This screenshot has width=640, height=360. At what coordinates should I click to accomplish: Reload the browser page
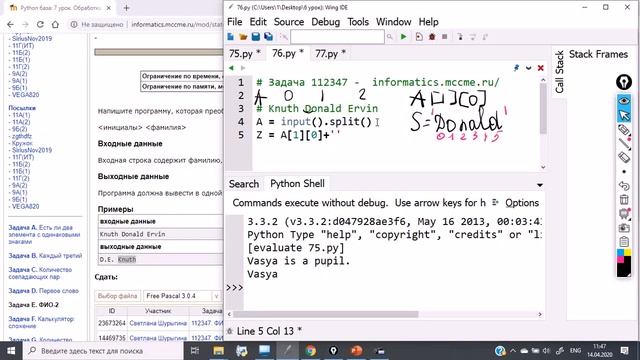(40, 24)
